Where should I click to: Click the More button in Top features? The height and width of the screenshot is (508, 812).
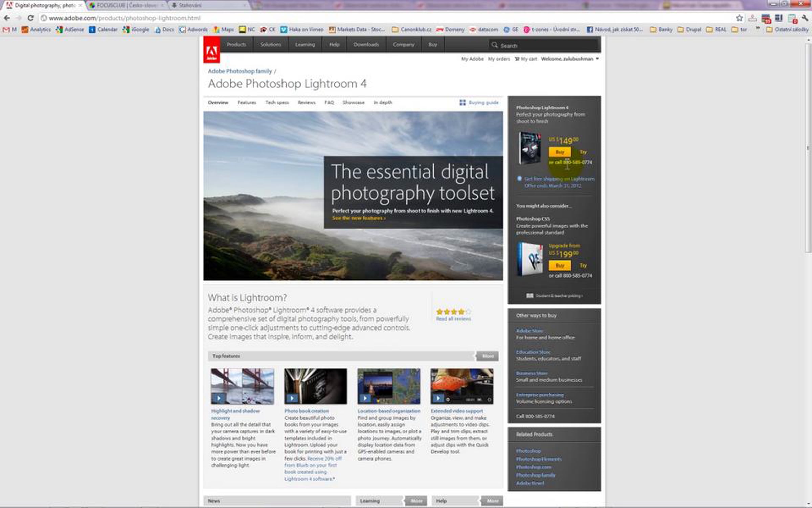pos(488,356)
